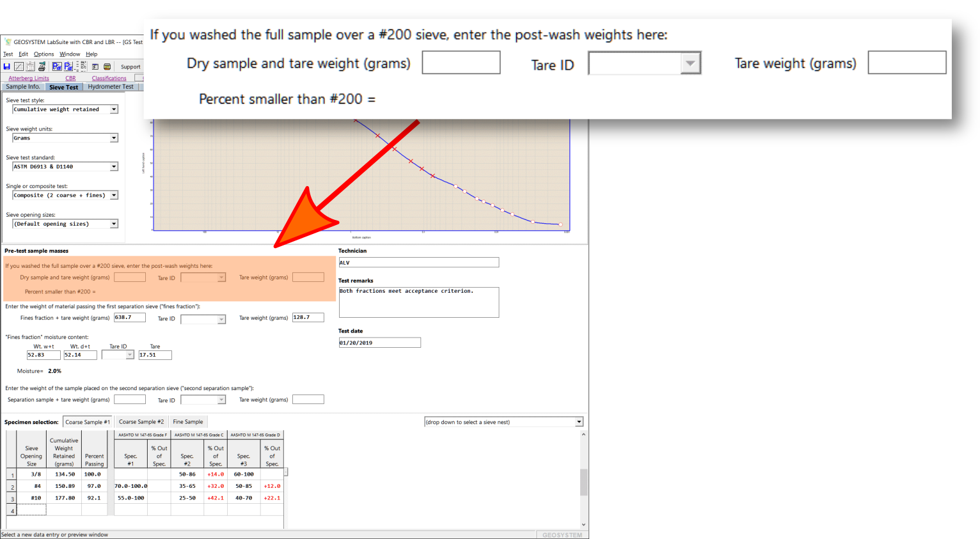Click the blue floppy disk Save icon
This screenshot has width=980, height=539.
[x=7, y=66]
